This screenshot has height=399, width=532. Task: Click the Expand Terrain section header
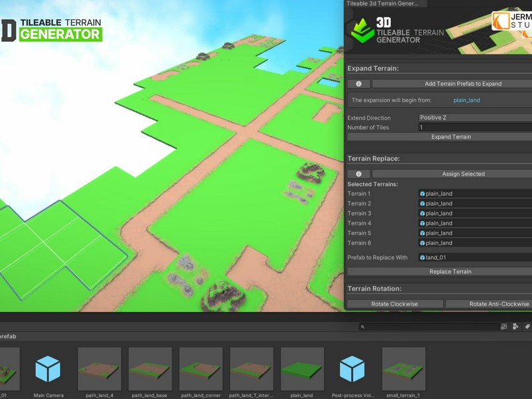[x=373, y=68]
